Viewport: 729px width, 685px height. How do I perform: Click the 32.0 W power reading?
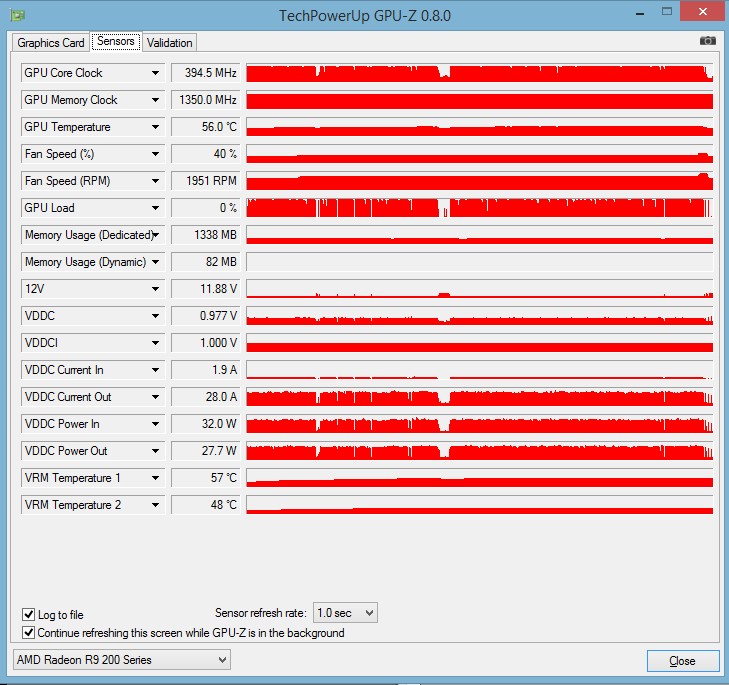pos(205,424)
